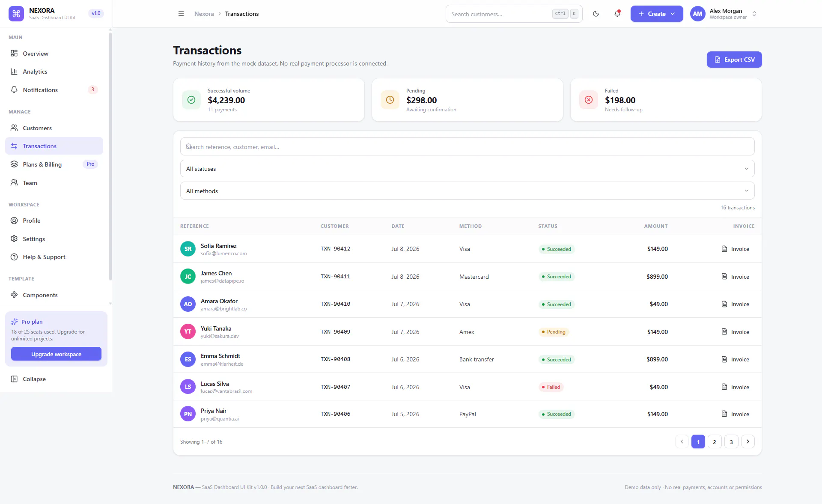Click the Failed status badge for Lucas Silva

tap(551, 387)
